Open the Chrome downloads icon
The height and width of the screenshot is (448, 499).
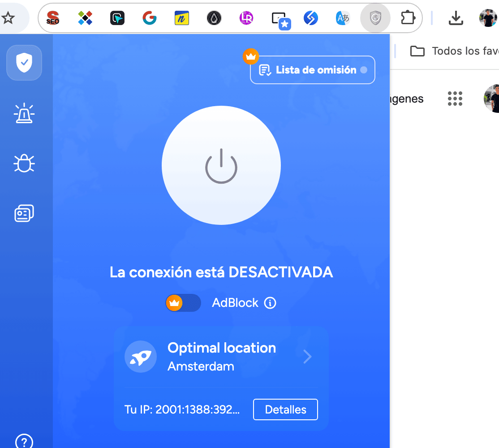(x=456, y=18)
